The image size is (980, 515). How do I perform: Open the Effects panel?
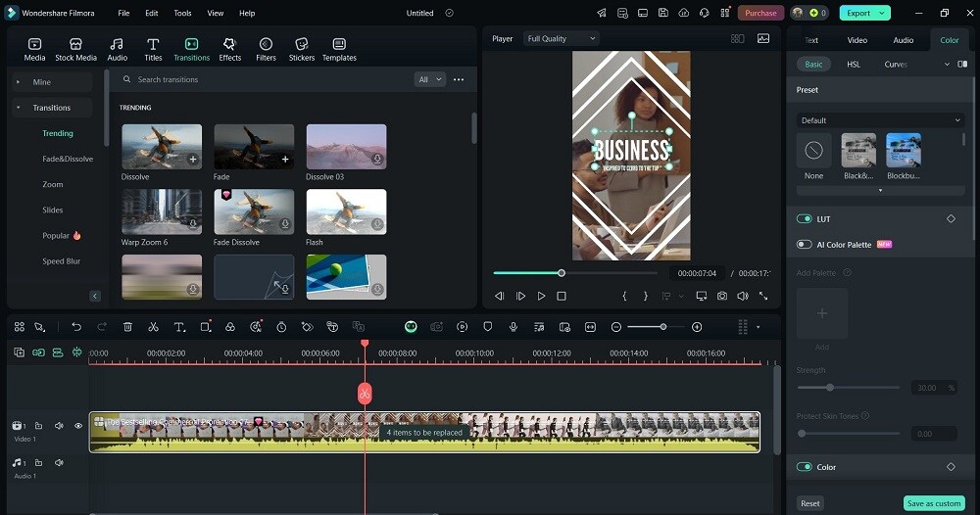click(229, 49)
